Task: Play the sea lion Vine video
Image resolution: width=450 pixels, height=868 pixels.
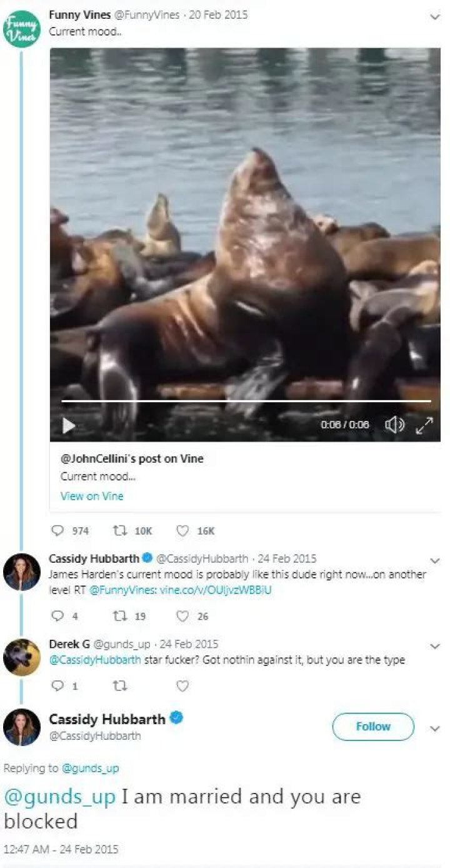Action: (69, 425)
